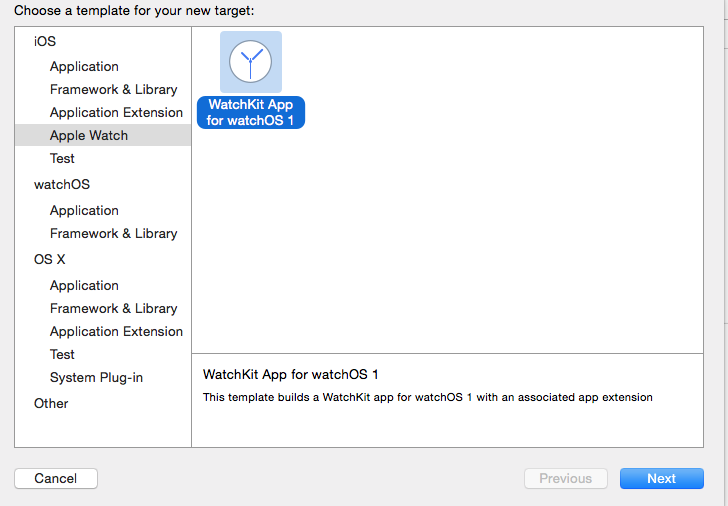Select the Other section
Viewport: 728px width, 506px height.
51,403
